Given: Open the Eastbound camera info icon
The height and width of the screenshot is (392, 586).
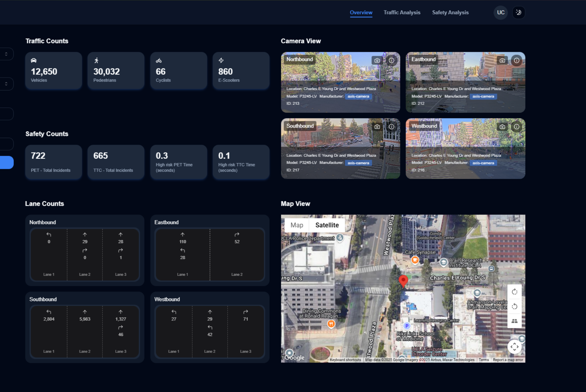Looking at the screenshot, I should point(516,60).
